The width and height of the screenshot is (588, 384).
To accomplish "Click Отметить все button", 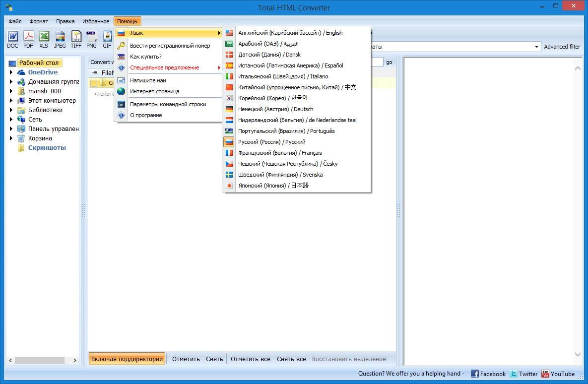I will click(250, 359).
